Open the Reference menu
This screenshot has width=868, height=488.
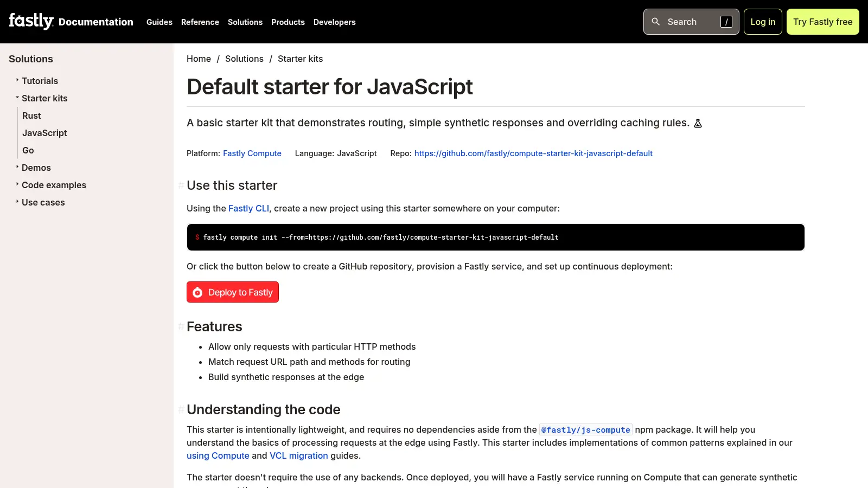[x=200, y=22]
